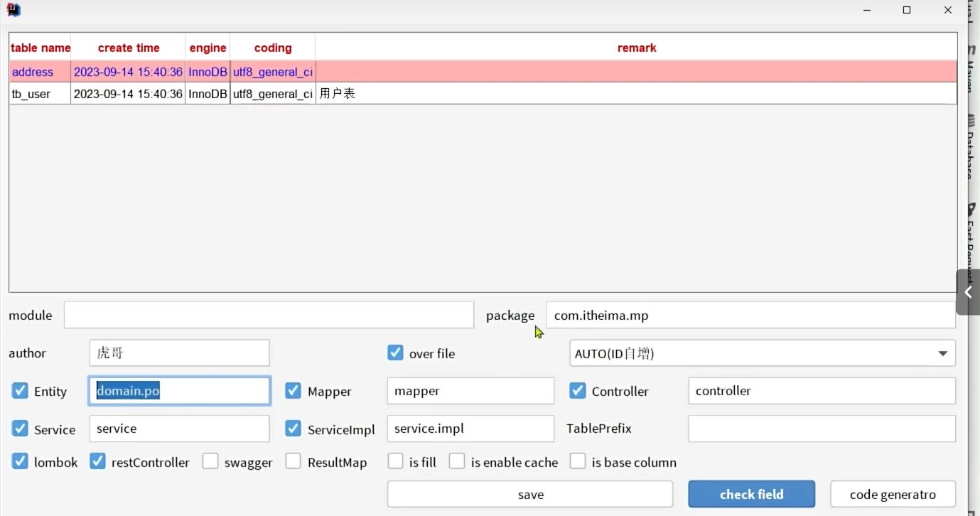980x516 pixels.
Task: Maximize the generator dialog window
Action: 907,10
